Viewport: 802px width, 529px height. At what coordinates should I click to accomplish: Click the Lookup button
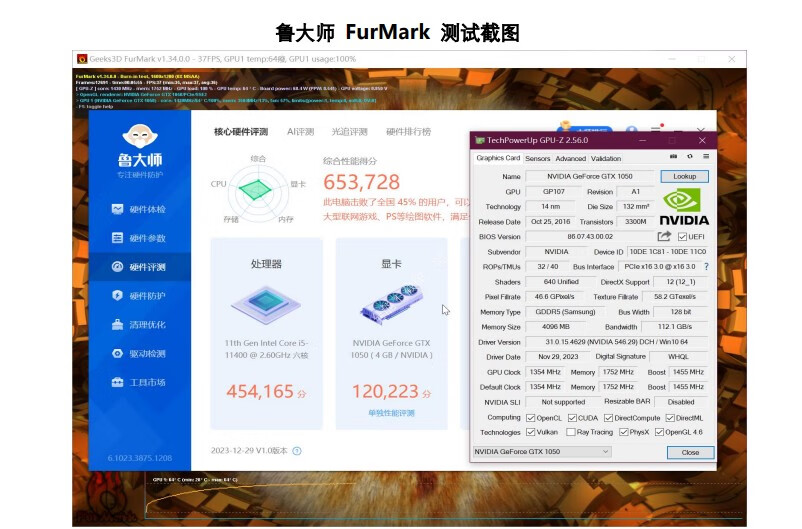pyautogui.click(x=684, y=177)
